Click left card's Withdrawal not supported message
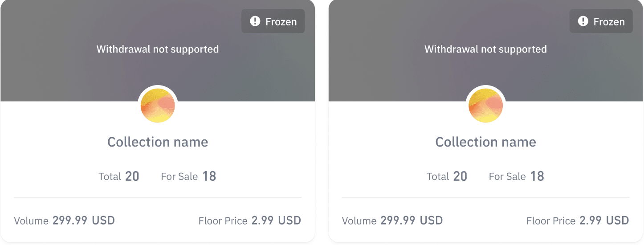Screen dimensions: 644x245 (x=158, y=49)
